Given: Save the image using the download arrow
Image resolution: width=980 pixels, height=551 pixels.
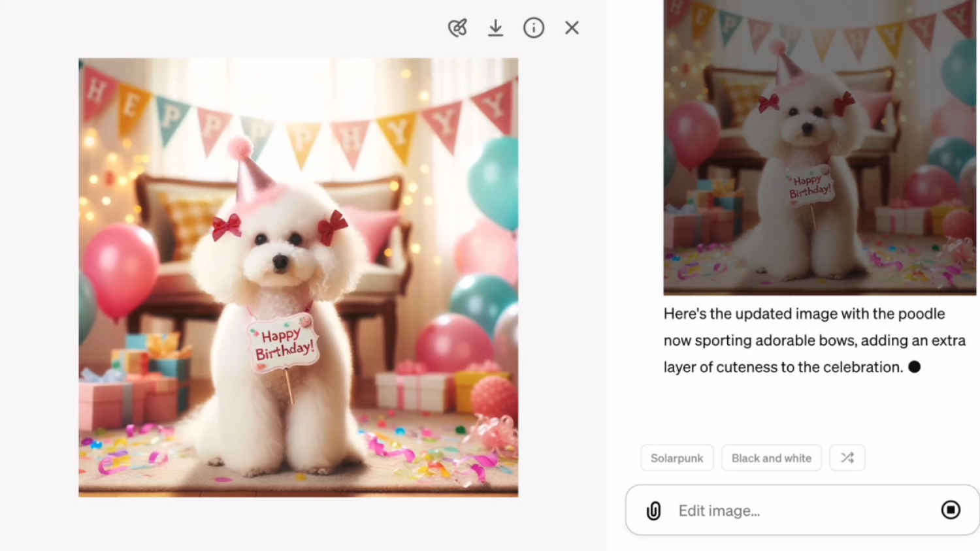Looking at the screenshot, I should (x=495, y=27).
